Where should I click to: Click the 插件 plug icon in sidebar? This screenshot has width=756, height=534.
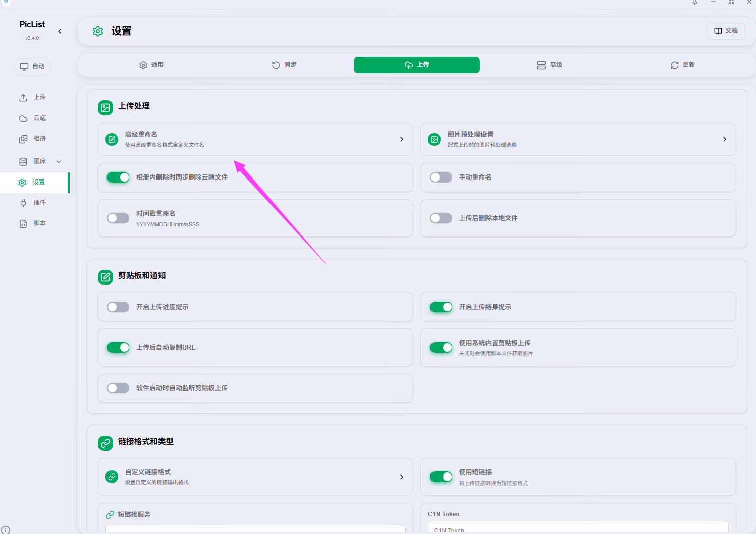23,203
